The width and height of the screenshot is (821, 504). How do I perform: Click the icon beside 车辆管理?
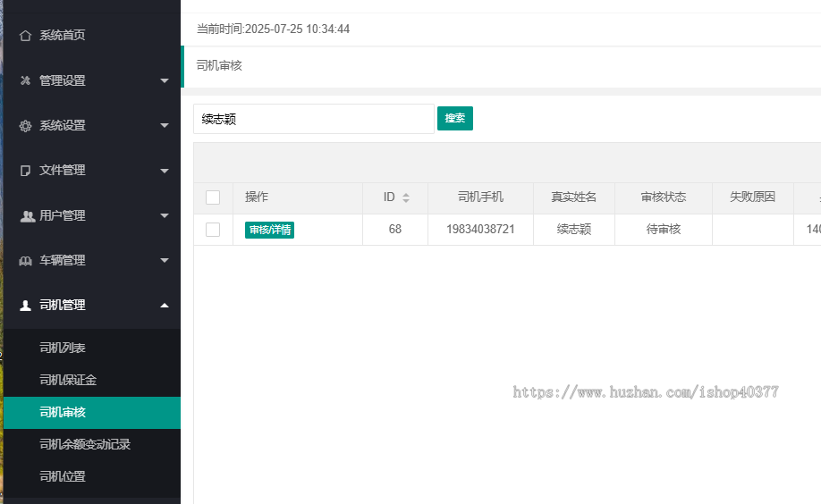(x=25, y=261)
